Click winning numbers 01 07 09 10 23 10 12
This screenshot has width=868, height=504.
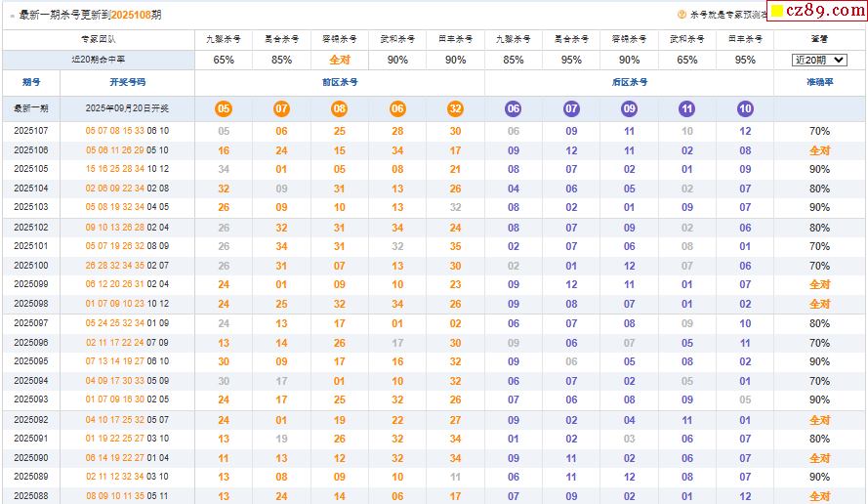pos(127,304)
